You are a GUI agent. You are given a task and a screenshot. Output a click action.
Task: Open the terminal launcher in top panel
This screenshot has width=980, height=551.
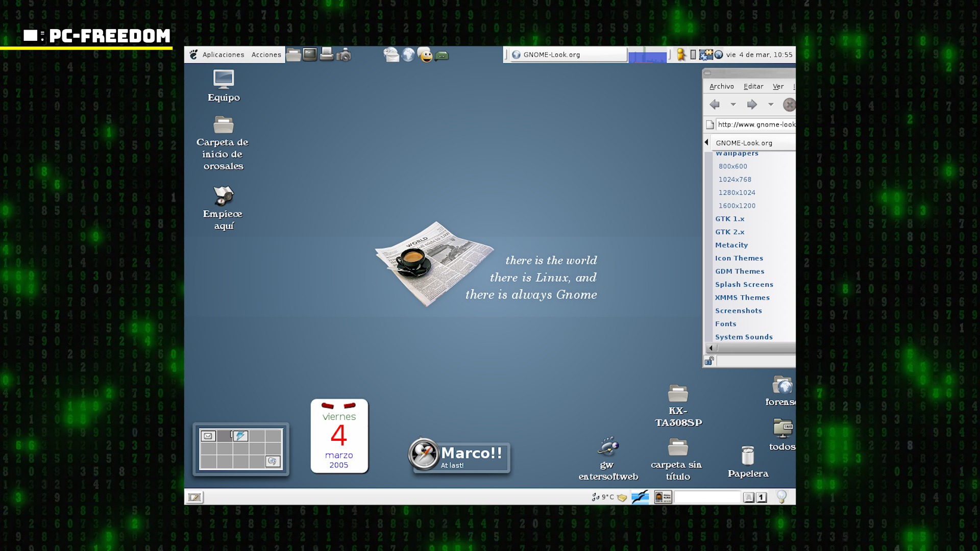click(310, 54)
